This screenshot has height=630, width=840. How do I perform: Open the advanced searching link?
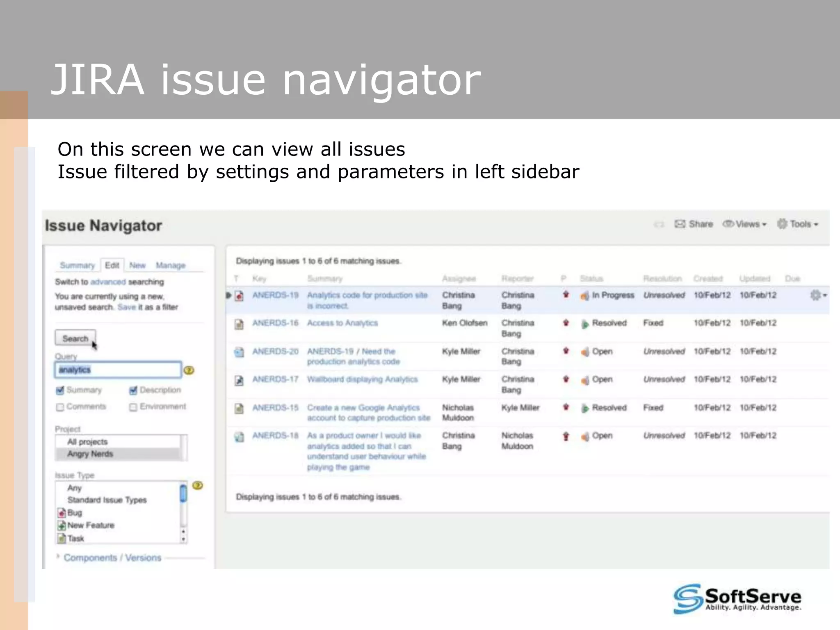click(108, 282)
